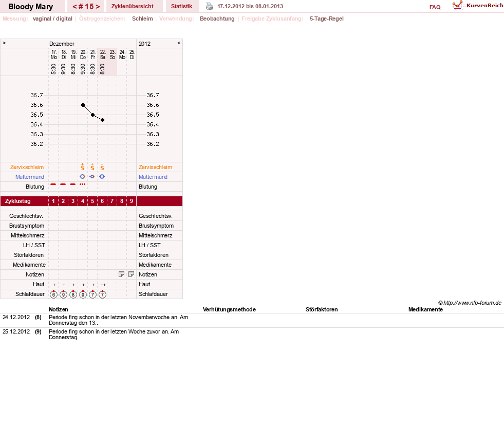
Task: Click the note row dated 24.12.2012
Action: (252, 320)
